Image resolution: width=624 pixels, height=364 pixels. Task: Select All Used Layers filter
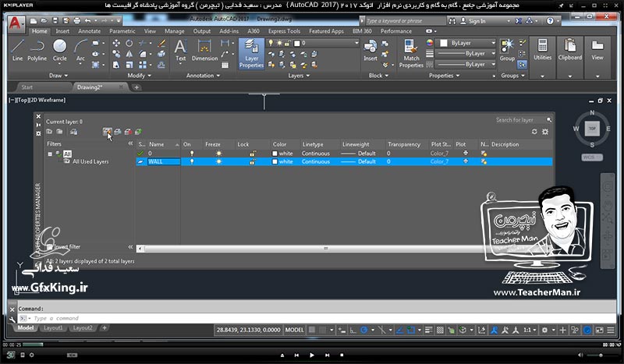[90, 161]
